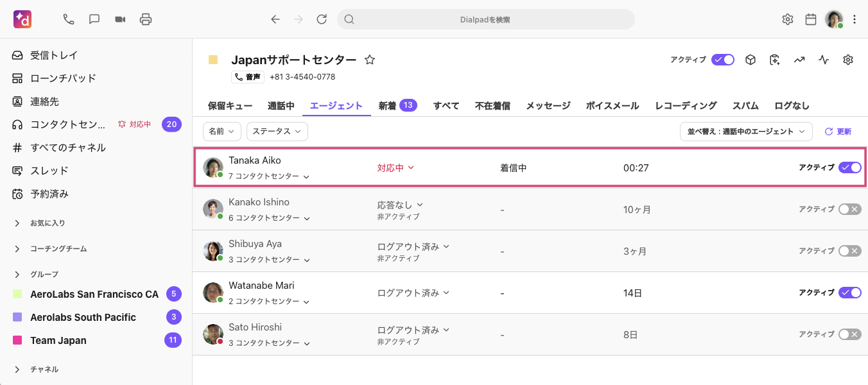Click the Dialpadを検索 search field

click(485, 19)
